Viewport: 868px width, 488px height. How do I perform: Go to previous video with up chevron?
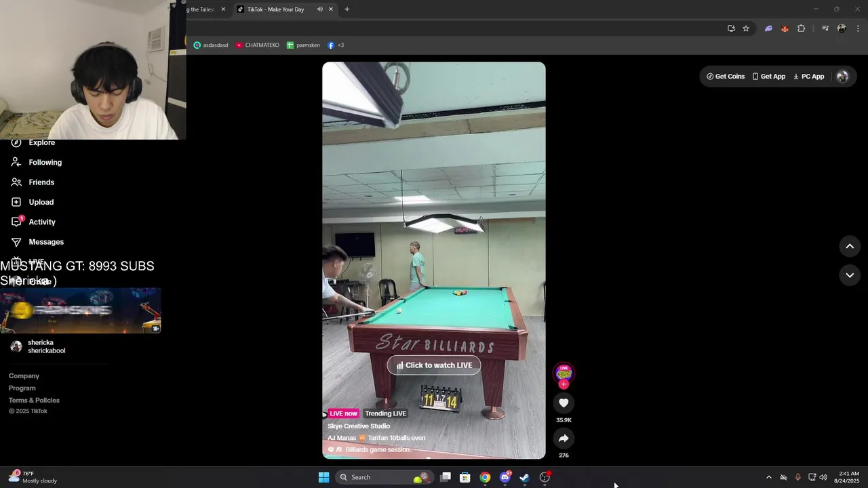coord(850,246)
